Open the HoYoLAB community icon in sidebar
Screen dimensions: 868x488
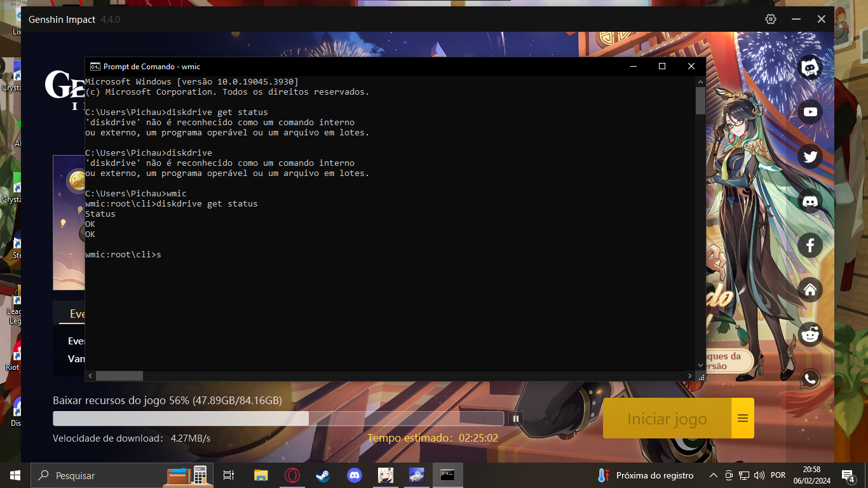810,67
